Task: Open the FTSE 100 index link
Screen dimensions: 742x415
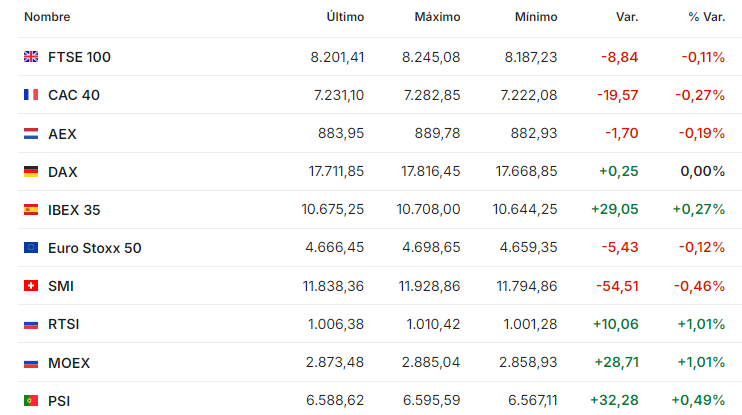Action: tap(80, 57)
